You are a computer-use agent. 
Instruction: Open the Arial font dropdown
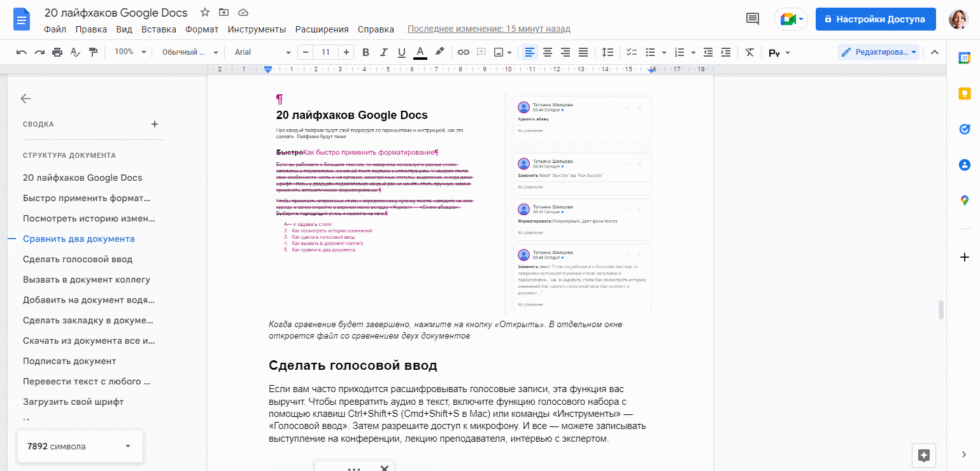tap(262, 52)
